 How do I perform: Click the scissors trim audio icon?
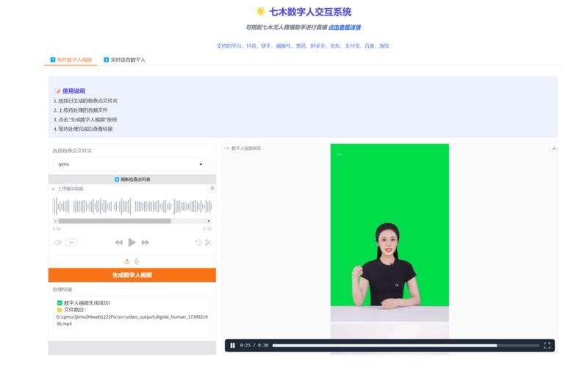[208, 242]
